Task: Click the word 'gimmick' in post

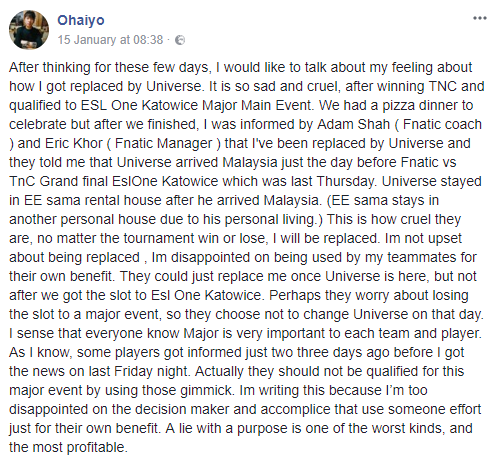Action: 206,390
